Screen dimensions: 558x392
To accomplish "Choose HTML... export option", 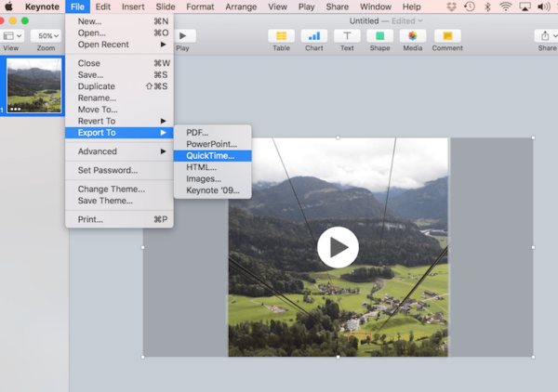I will tap(212, 167).
